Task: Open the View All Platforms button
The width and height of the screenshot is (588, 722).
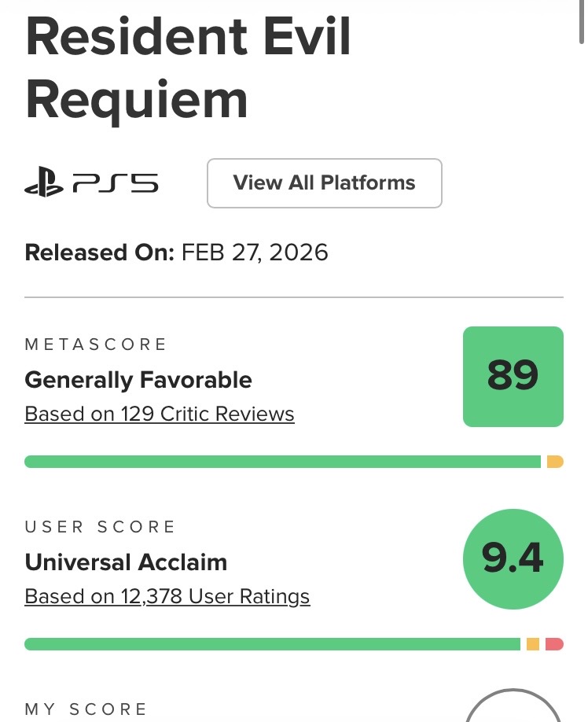Action: [x=324, y=183]
